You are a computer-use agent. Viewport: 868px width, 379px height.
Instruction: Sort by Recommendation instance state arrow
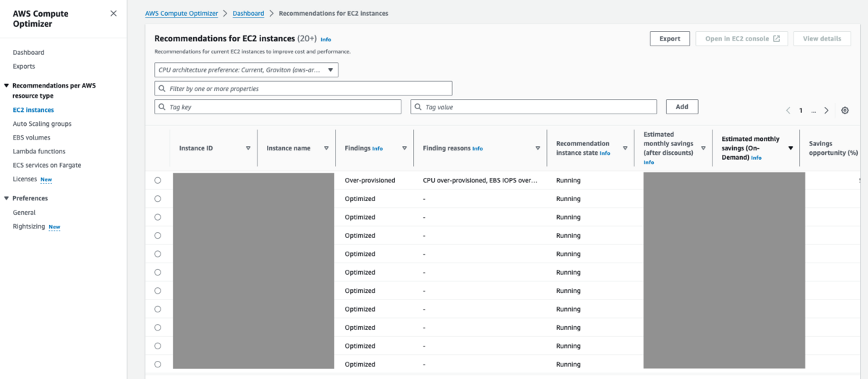coord(625,148)
